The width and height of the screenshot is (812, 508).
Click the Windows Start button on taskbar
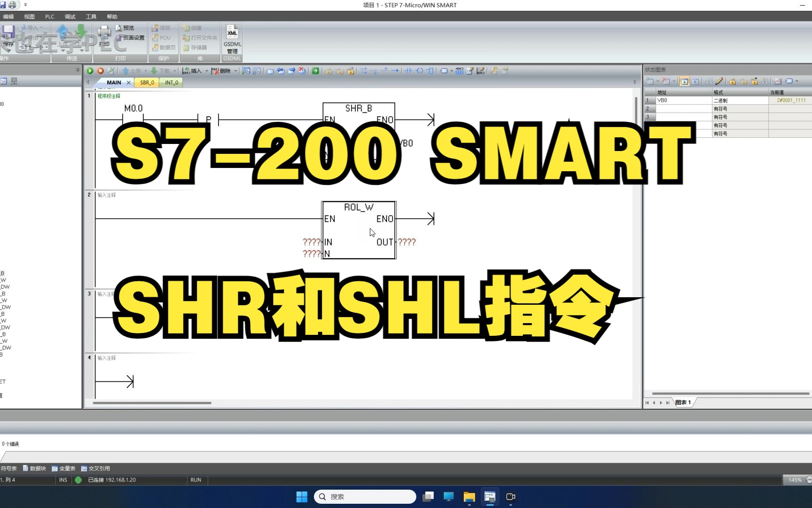click(302, 497)
